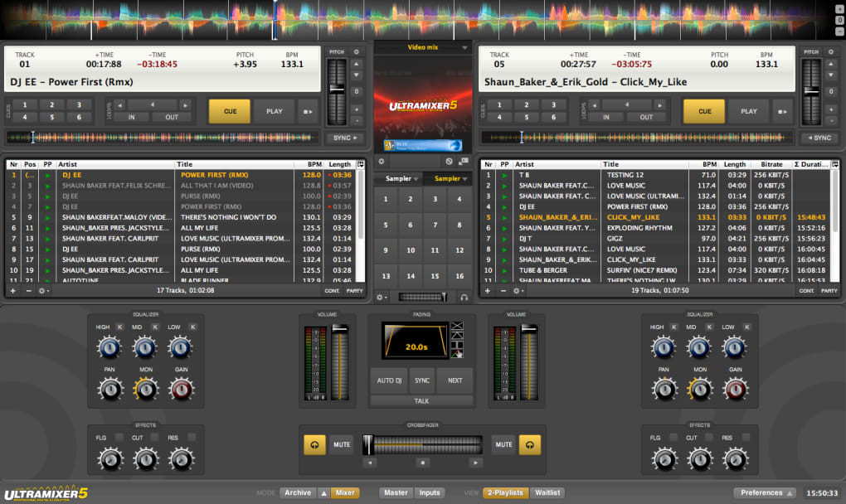Click left deck SYNC button
Viewport: 846px width, 504px height.
click(x=345, y=138)
